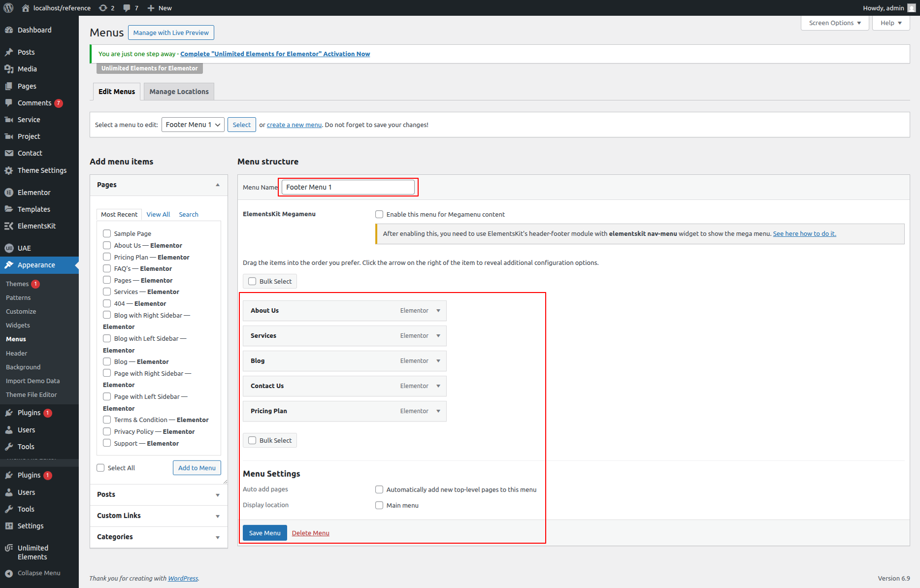Tick the Select All checkbox
The image size is (920, 588).
[100, 468]
